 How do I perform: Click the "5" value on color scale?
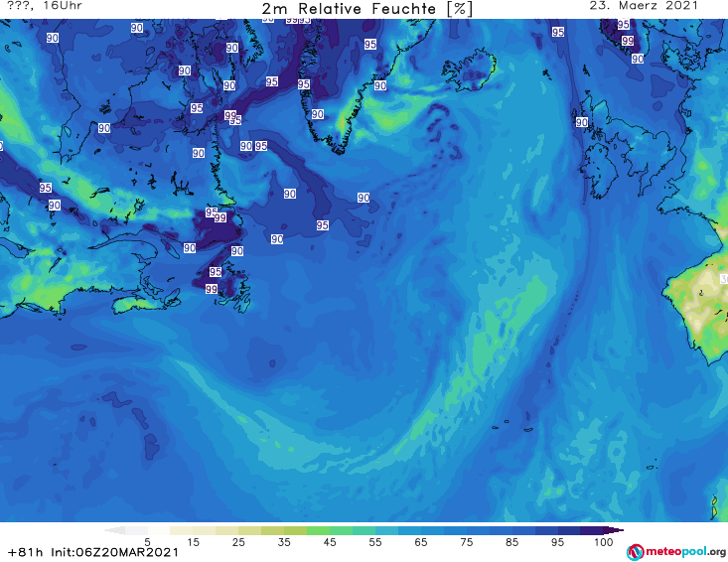point(147,542)
